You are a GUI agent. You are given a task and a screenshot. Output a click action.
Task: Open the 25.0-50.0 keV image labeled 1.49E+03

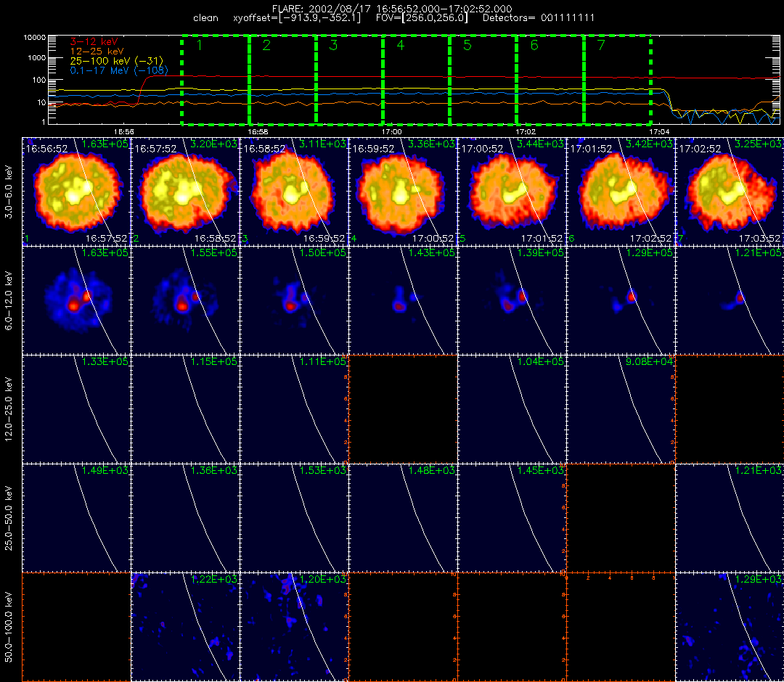(76, 518)
